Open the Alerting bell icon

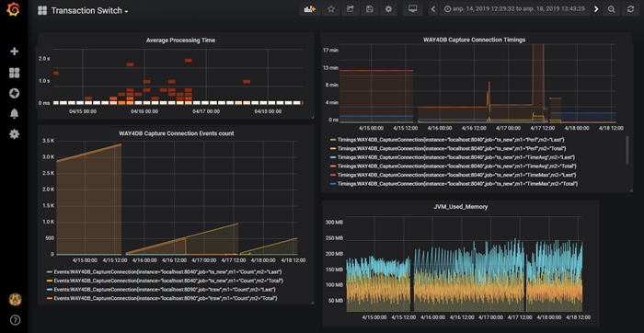(x=14, y=114)
